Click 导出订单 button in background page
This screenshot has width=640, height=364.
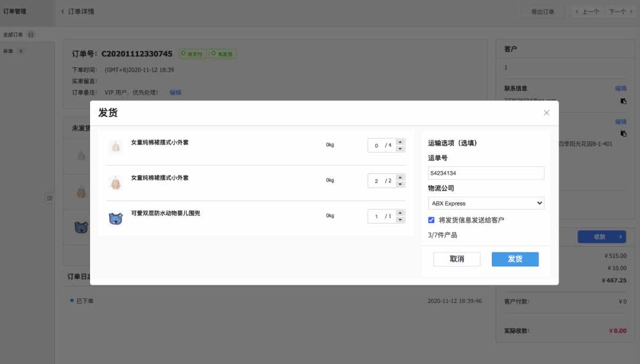click(x=542, y=12)
